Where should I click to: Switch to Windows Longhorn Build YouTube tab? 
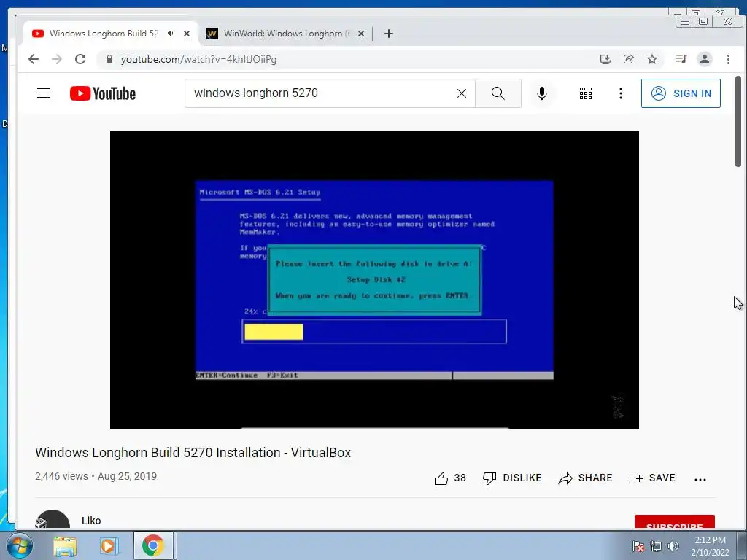coord(103,34)
